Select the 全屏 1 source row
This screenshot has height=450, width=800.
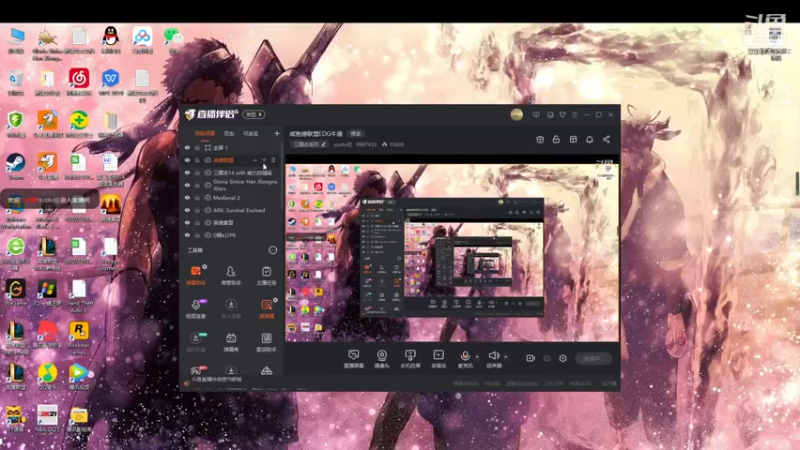coord(231,147)
